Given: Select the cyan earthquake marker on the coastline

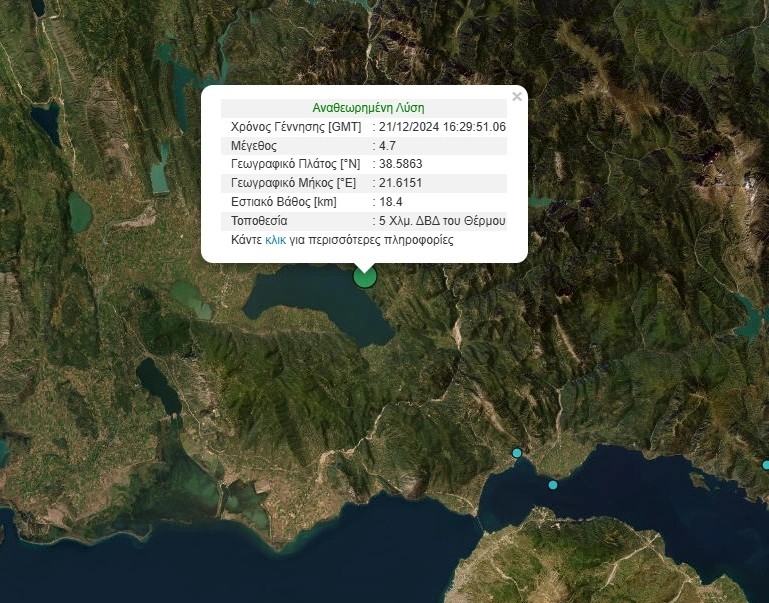Looking at the screenshot, I should [x=517, y=453].
